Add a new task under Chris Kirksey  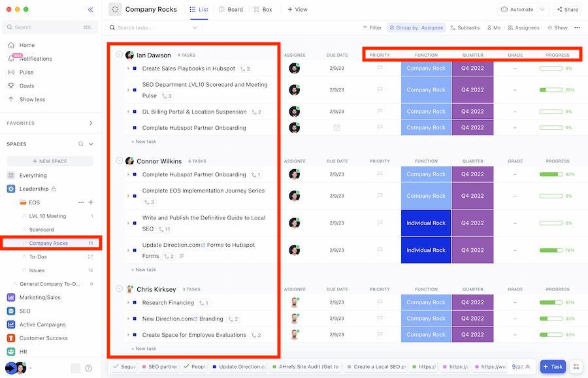142,349
